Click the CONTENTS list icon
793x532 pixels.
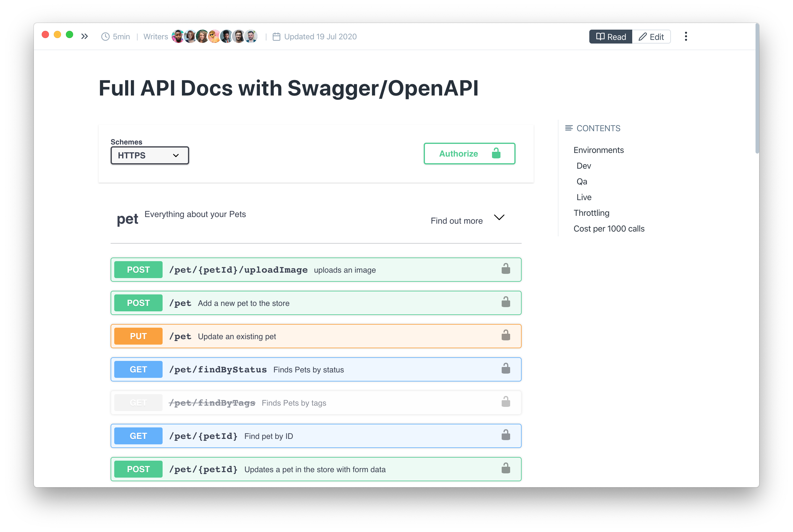[x=569, y=128]
